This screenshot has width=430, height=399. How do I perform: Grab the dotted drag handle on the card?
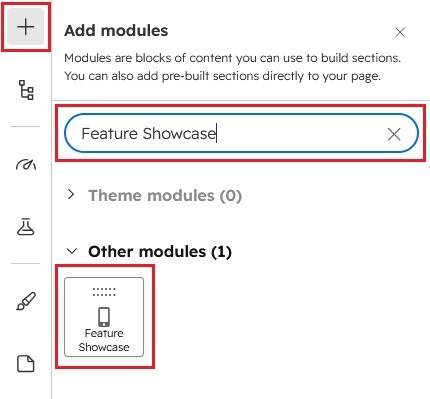104,292
